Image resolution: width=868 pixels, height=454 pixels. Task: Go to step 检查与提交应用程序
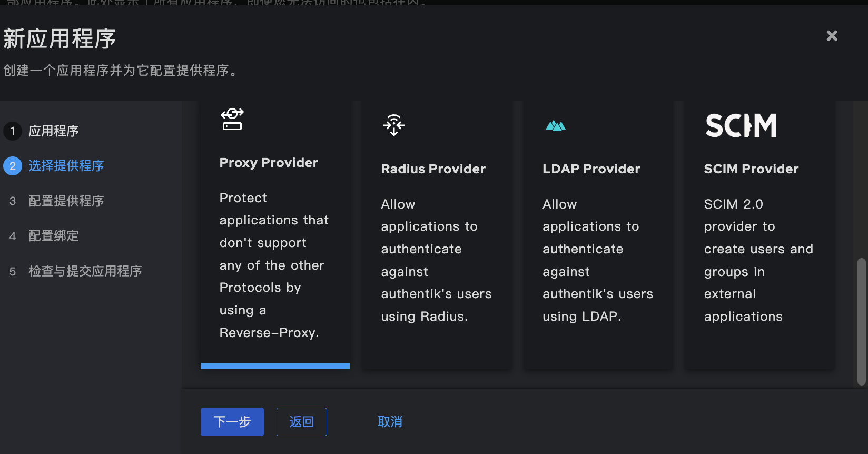[x=85, y=271]
